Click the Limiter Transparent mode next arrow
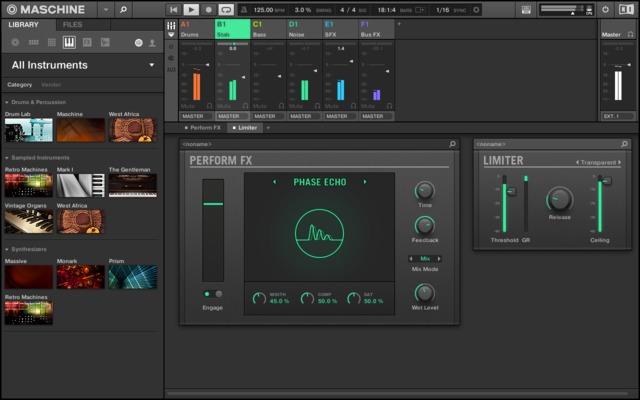This screenshot has width=640, height=400. (620, 162)
